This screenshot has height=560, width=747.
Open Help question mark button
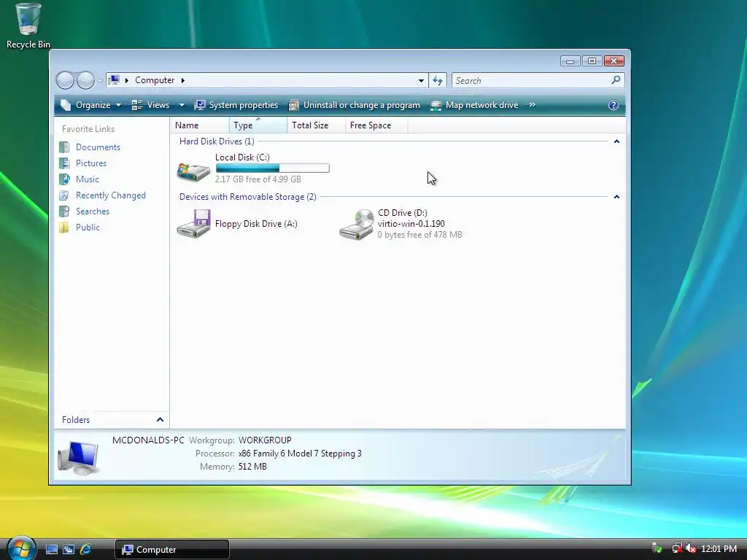[x=613, y=105]
